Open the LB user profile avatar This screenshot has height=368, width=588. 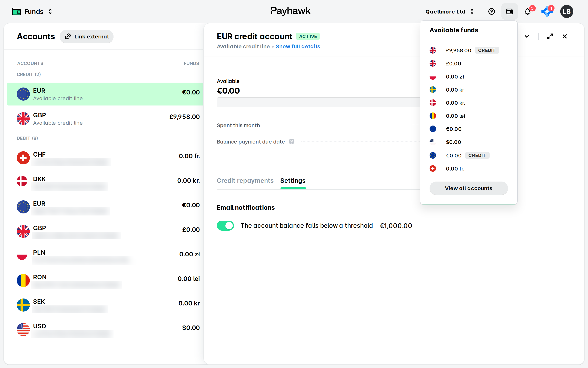click(566, 11)
